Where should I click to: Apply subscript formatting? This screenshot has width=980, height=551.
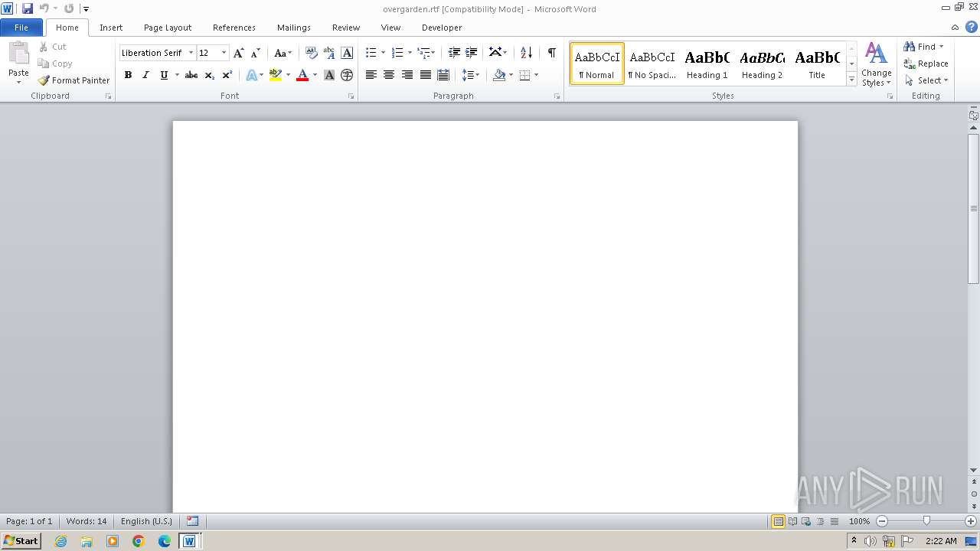pyautogui.click(x=210, y=75)
